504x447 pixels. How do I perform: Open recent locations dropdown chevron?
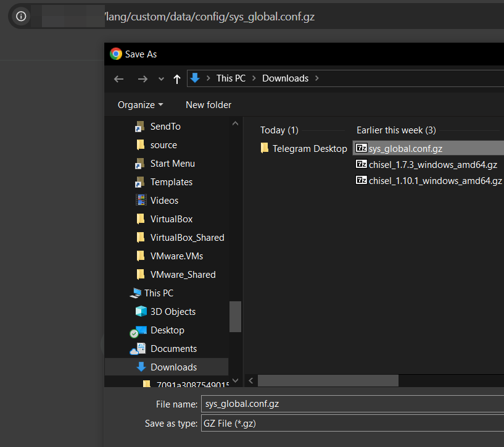(x=162, y=79)
